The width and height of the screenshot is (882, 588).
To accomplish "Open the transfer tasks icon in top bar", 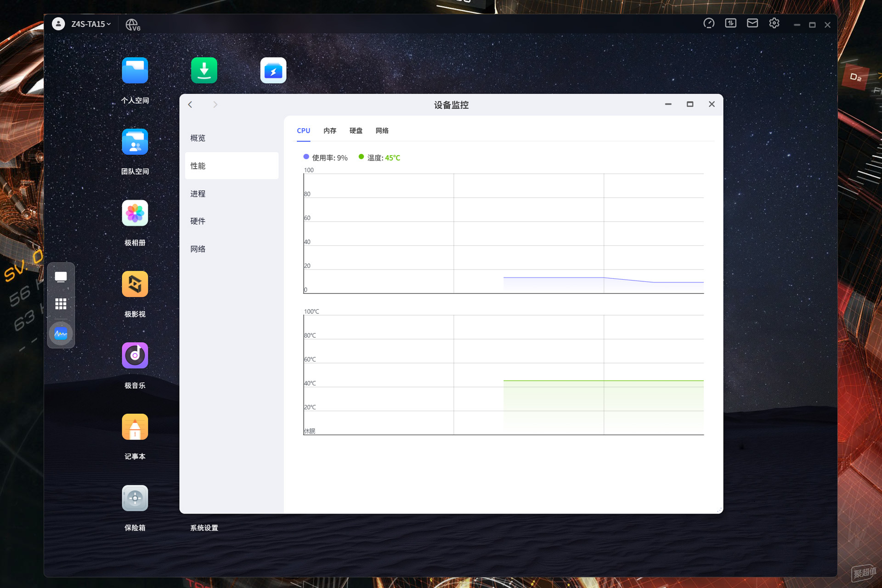I will pos(730,23).
